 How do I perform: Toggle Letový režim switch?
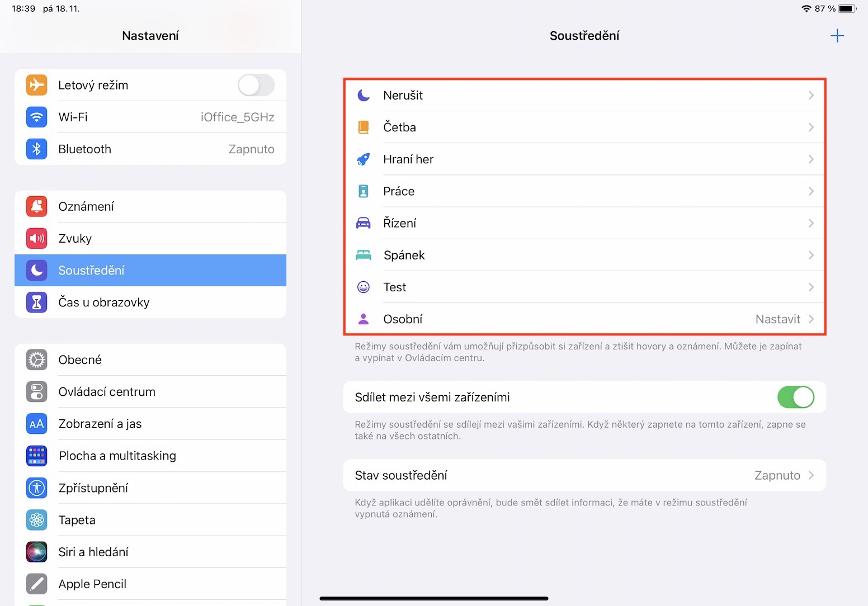coord(256,86)
